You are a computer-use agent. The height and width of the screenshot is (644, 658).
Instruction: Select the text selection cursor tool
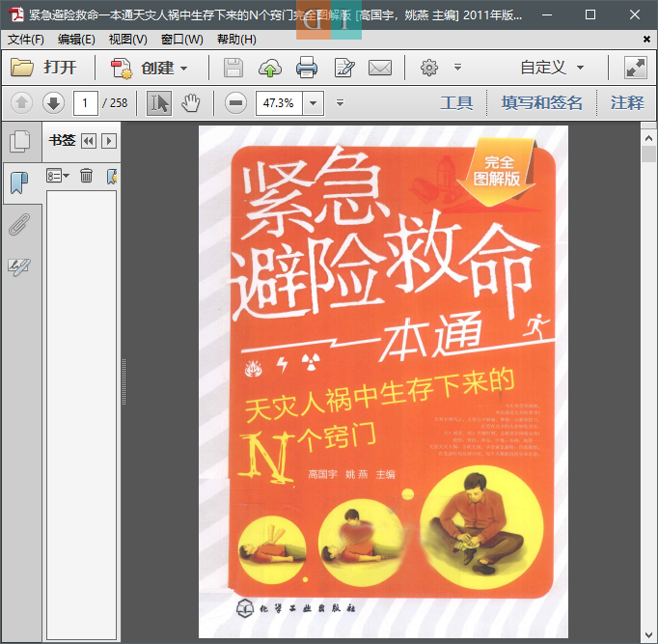click(158, 103)
